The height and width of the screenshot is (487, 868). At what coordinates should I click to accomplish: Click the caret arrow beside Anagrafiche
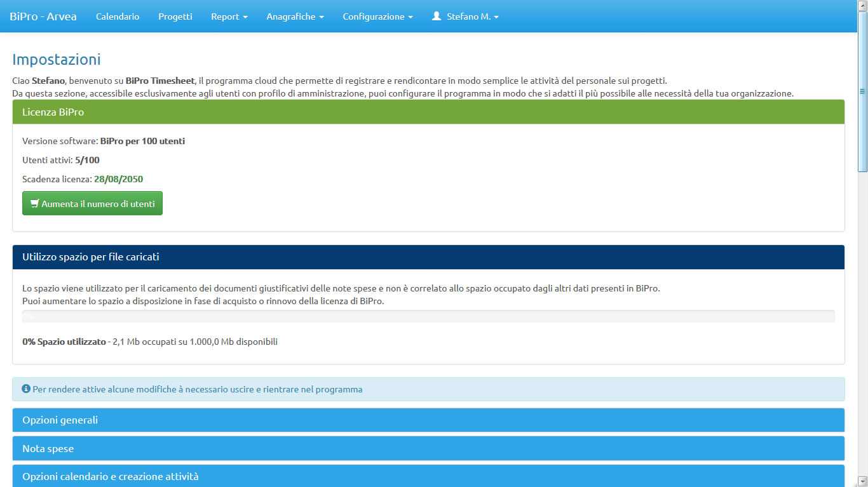click(x=322, y=17)
